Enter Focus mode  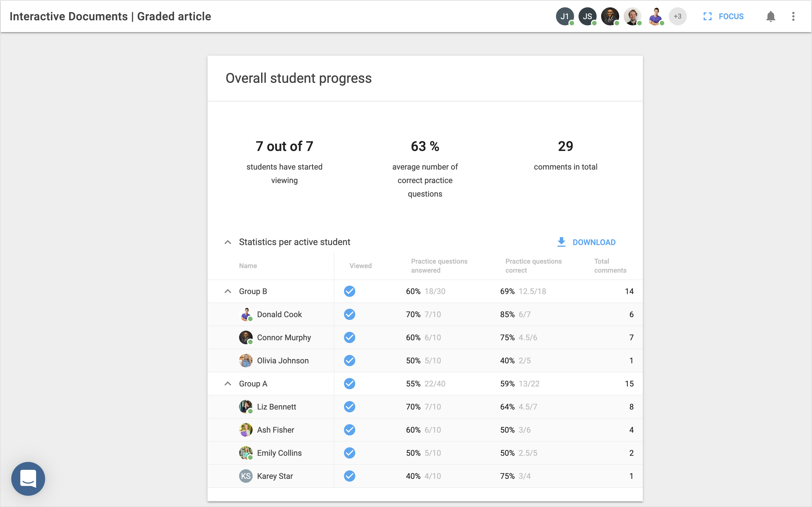pyautogui.click(x=723, y=16)
